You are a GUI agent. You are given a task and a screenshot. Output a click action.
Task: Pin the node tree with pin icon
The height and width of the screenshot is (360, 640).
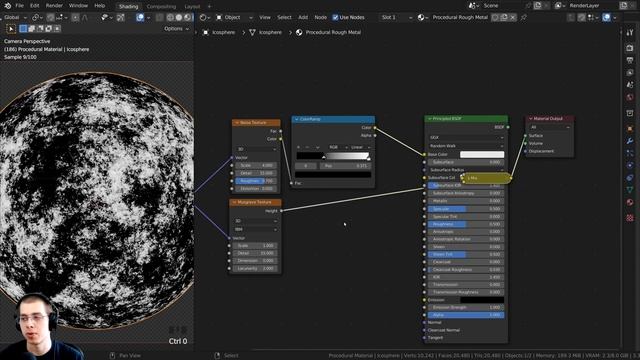pyautogui.click(x=524, y=18)
